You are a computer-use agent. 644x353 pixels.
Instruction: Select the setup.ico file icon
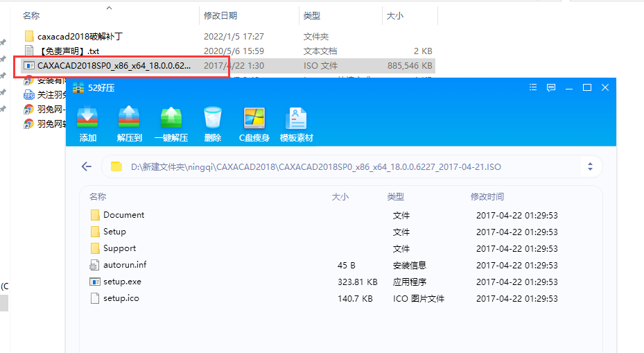coord(95,298)
